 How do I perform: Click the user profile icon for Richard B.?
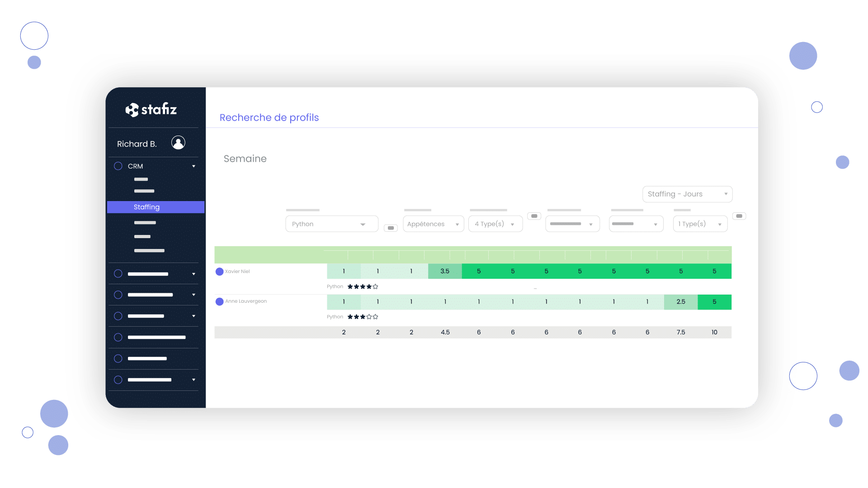coord(178,143)
